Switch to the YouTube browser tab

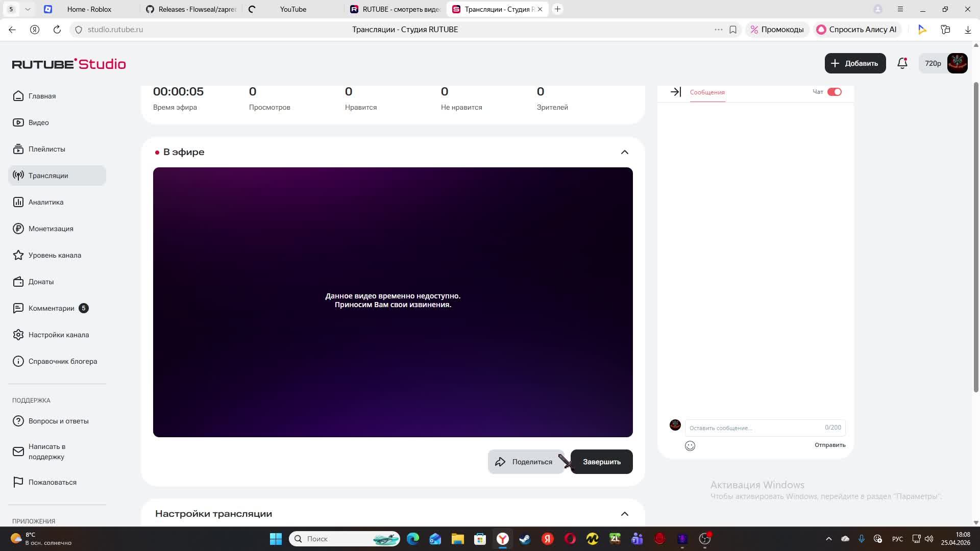point(292,9)
